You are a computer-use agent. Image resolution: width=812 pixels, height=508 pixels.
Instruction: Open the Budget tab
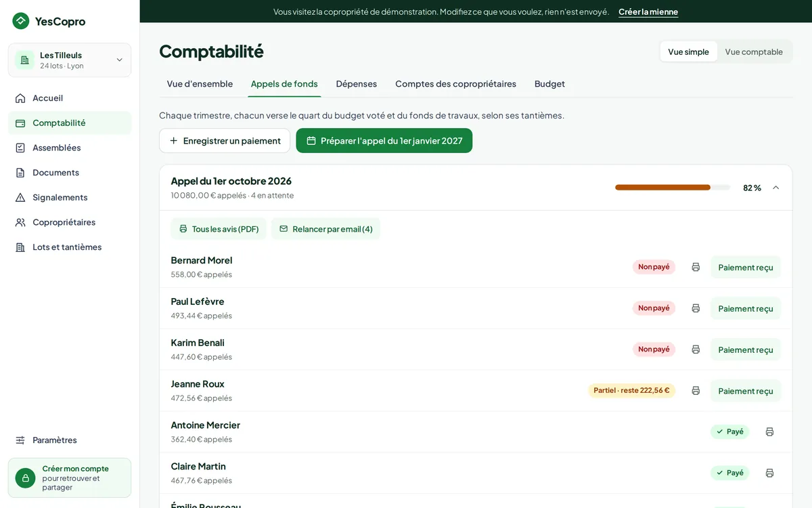(549, 84)
